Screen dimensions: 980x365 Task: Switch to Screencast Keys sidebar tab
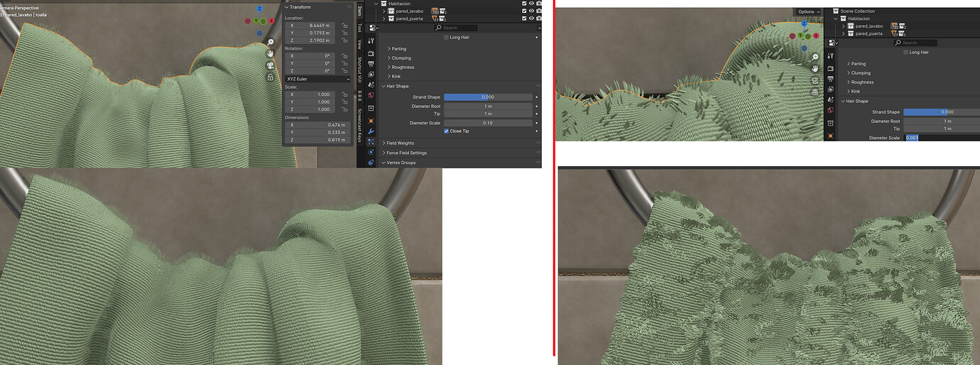[x=360, y=124]
